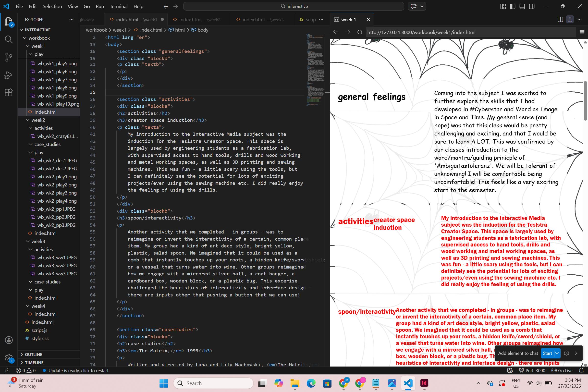
Task: Open Run and Debug view
Action: click(9, 75)
